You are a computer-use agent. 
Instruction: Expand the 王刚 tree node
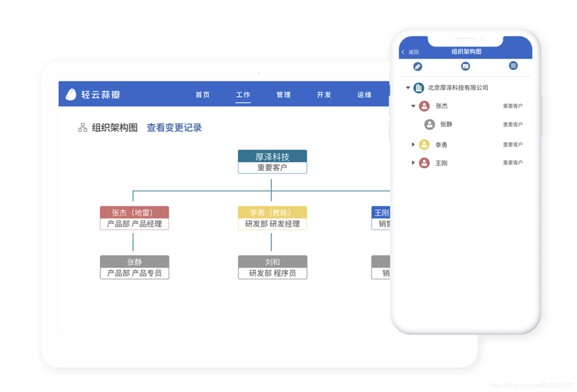413,163
